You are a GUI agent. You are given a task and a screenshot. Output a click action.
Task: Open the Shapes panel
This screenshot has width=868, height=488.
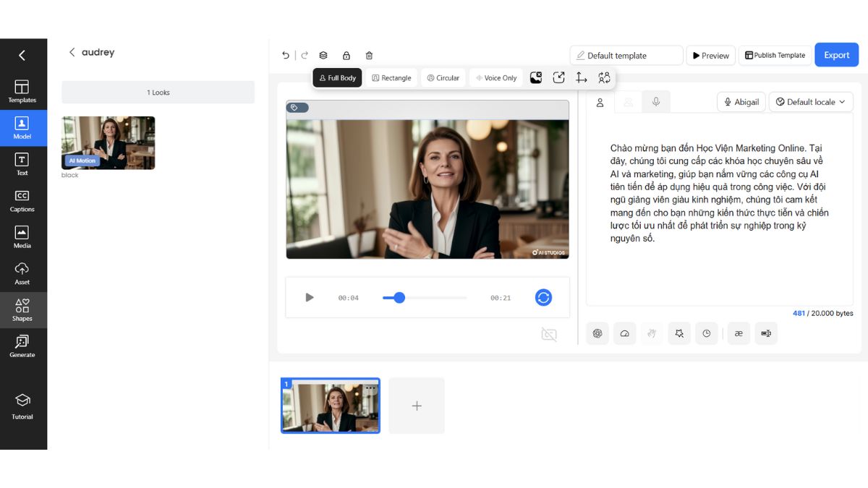pyautogui.click(x=22, y=310)
